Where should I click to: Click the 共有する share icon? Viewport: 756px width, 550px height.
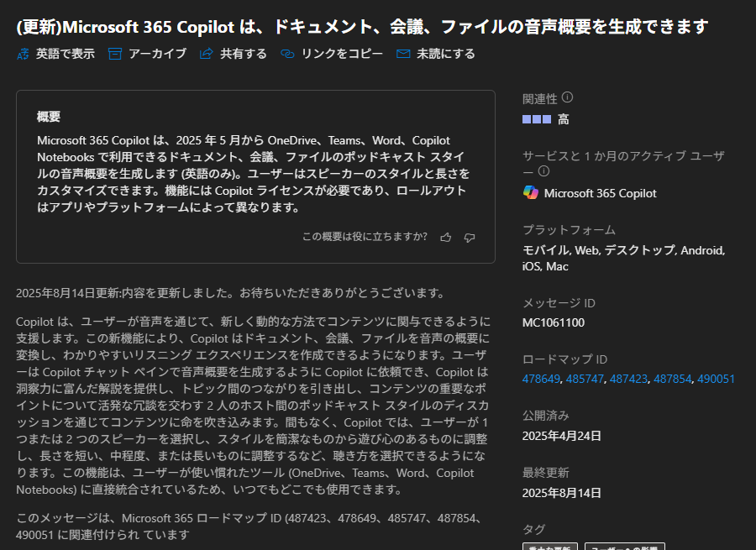click(x=207, y=54)
